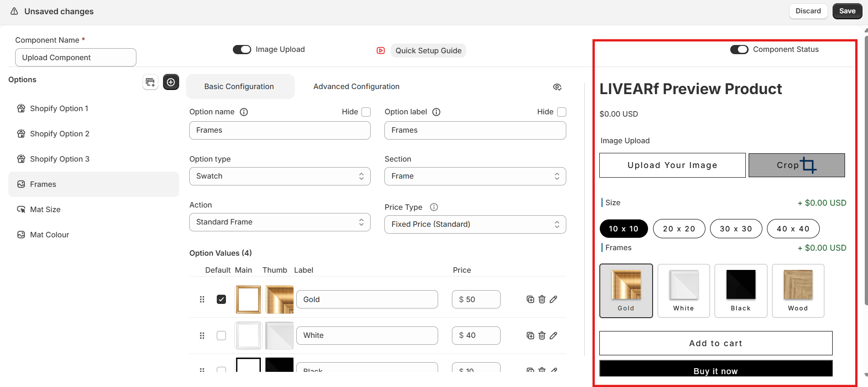This screenshot has width=868, height=387.
Task: Click the Price Type info icon
Action: point(434,207)
